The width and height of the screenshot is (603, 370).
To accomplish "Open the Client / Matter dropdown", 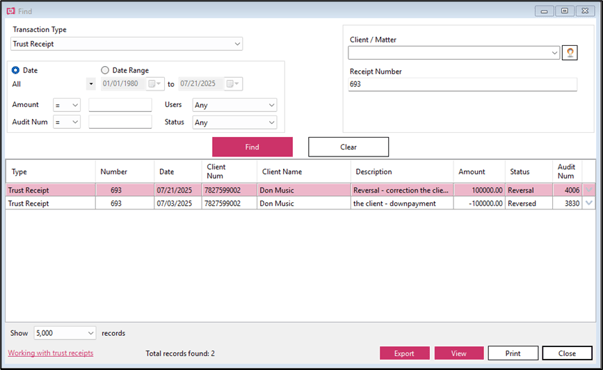I will click(554, 53).
